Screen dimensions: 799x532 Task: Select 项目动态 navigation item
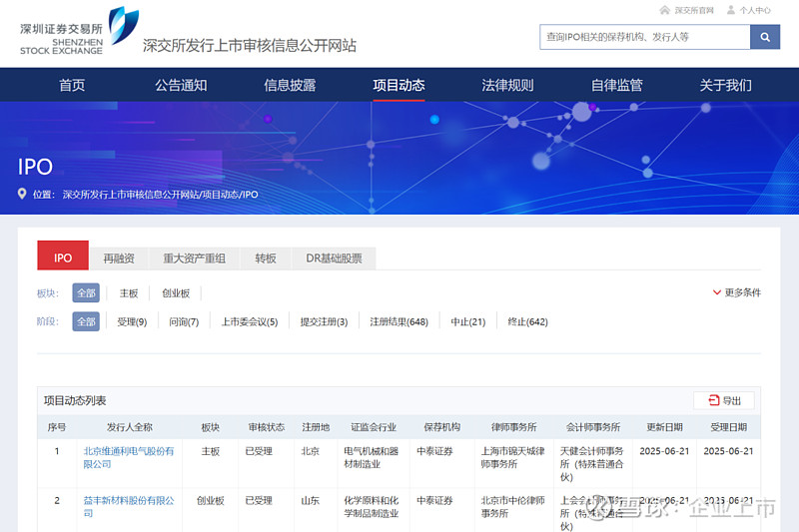[x=399, y=85]
